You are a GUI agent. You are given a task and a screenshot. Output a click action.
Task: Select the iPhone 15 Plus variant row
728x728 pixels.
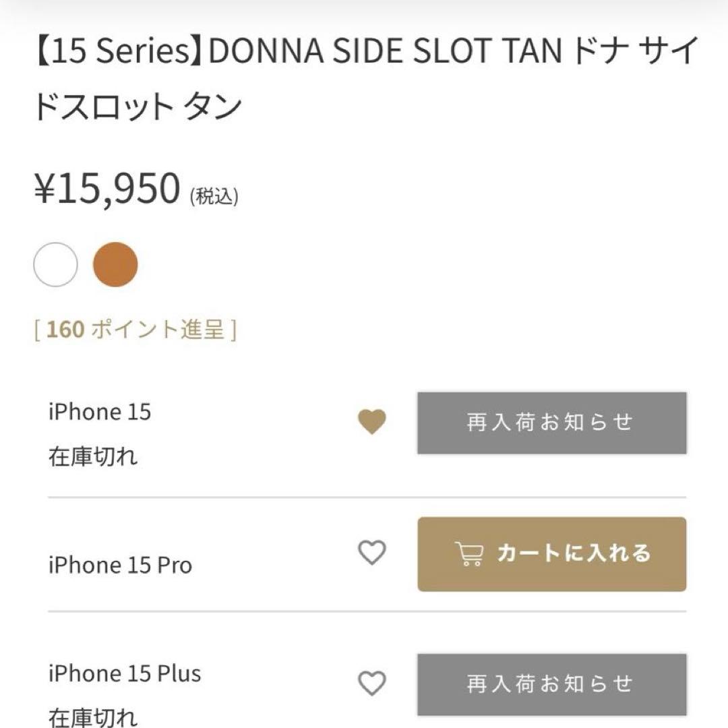tap(123, 673)
